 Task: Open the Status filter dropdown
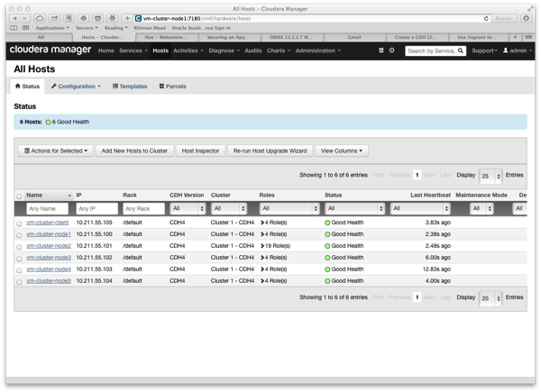[x=355, y=208]
